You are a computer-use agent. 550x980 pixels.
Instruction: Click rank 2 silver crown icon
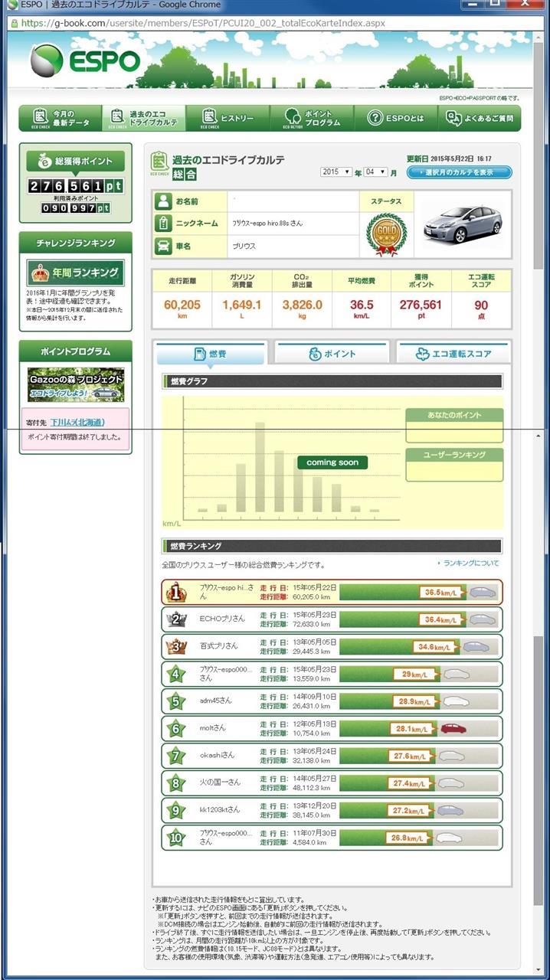pos(177,619)
